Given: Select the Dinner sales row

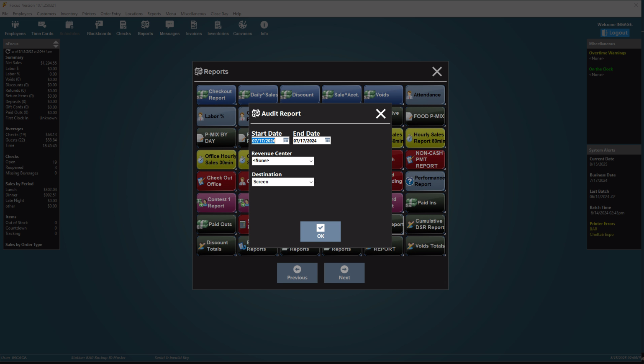Looking at the screenshot, I should [x=31, y=195].
